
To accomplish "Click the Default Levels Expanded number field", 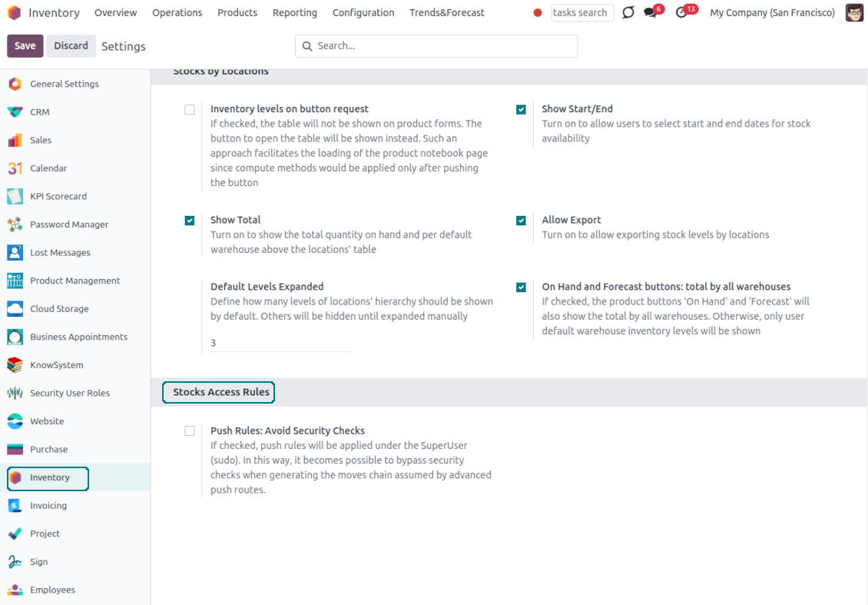I will pos(280,343).
